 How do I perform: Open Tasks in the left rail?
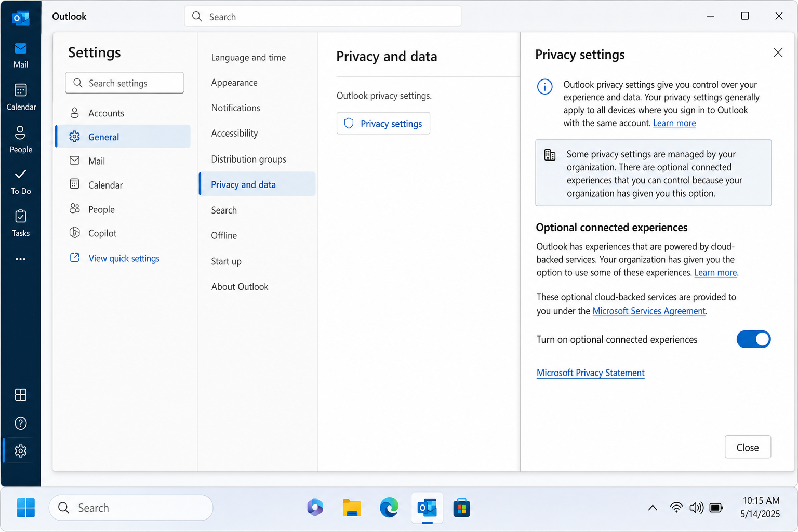21,223
